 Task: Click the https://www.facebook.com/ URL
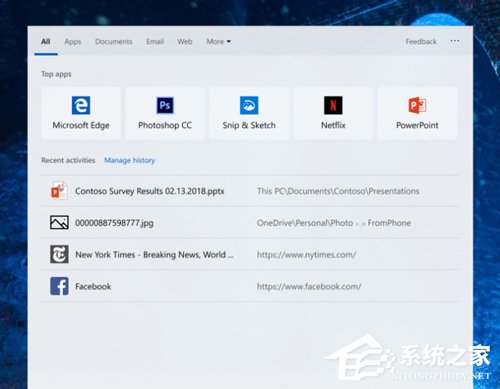pyautogui.click(x=309, y=286)
